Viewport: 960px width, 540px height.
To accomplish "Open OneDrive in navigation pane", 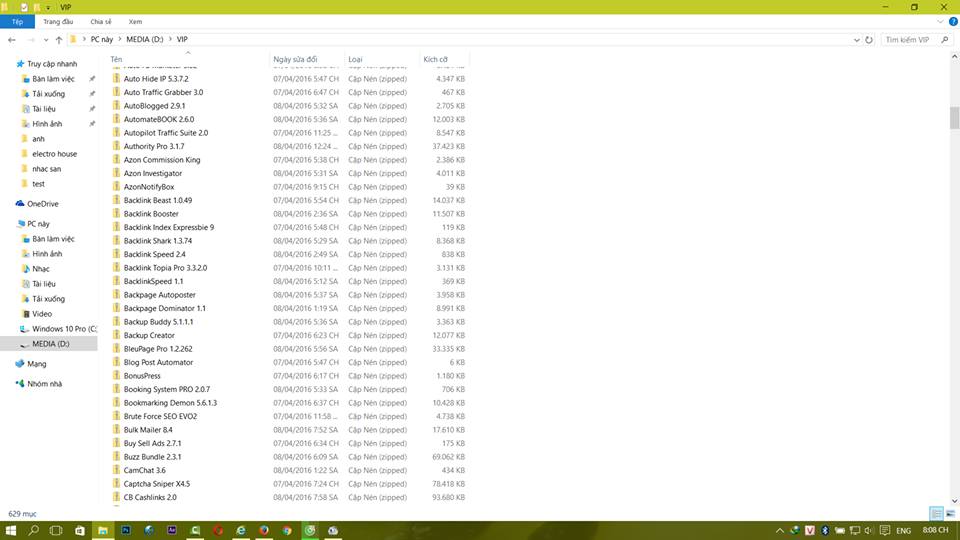I will (43, 204).
